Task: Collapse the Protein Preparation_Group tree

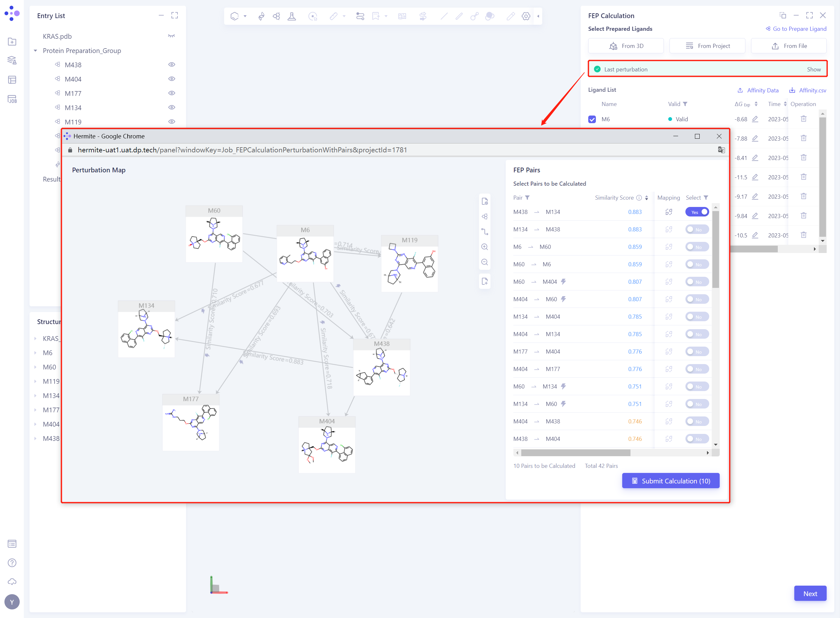Action: pyautogui.click(x=36, y=50)
